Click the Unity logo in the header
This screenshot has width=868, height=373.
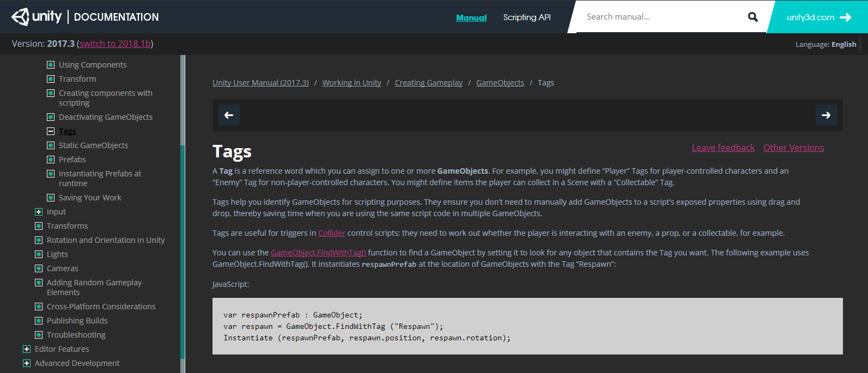(36, 17)
